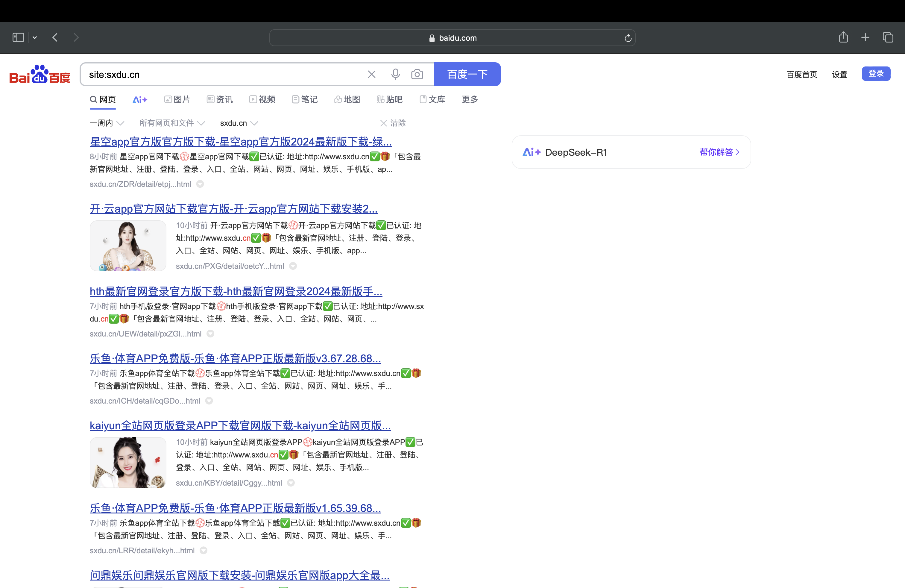Expand the 所有网页和文件 file type dropdown
The image size is (905, 588).
[x=172, y=123]
